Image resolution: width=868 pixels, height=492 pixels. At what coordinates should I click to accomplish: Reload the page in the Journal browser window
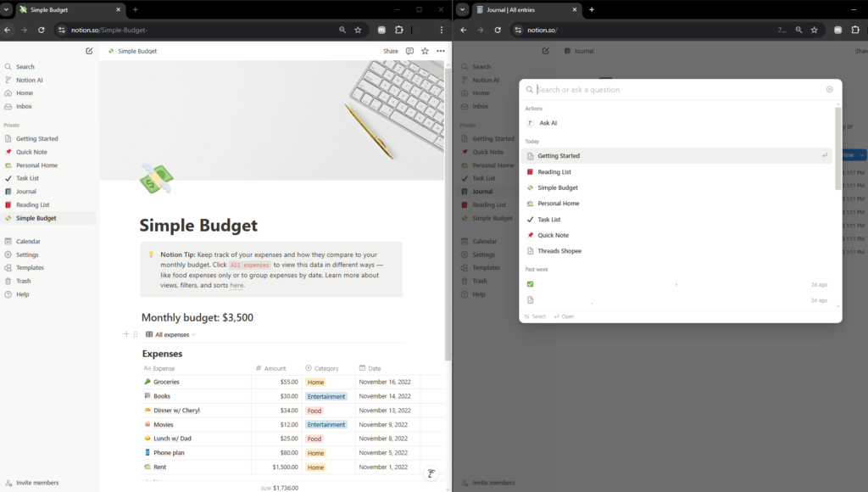[x=498, y=30]
